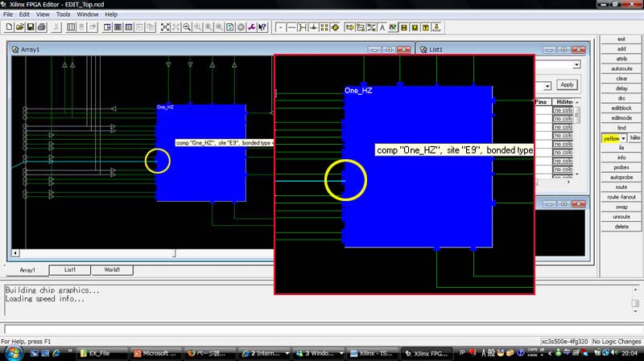
Task: Click the One_HZ block in Array1 window
Action: [201, 153]
